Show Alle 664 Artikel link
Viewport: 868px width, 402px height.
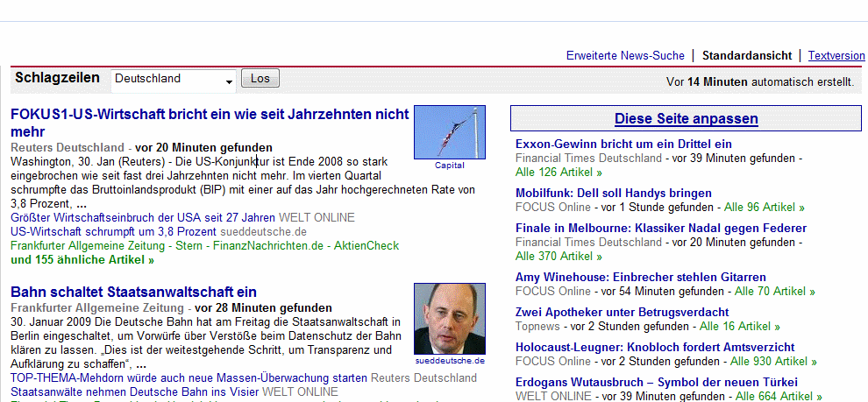(779, 396)
